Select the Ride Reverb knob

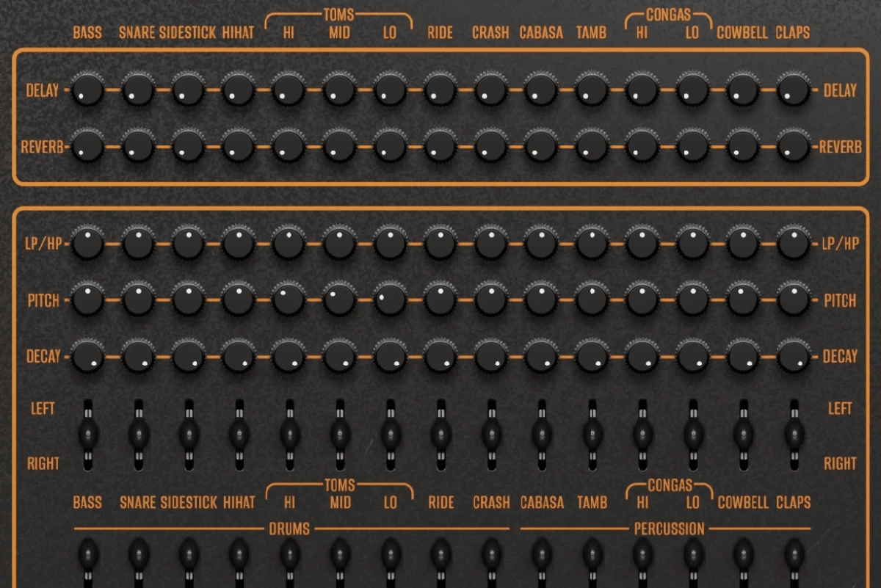pyautogui.click(x=440, y=147)
